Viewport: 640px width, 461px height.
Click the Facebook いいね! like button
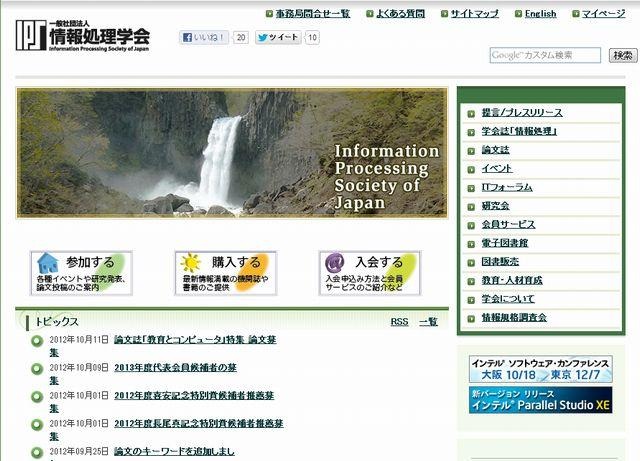point(204,38)
